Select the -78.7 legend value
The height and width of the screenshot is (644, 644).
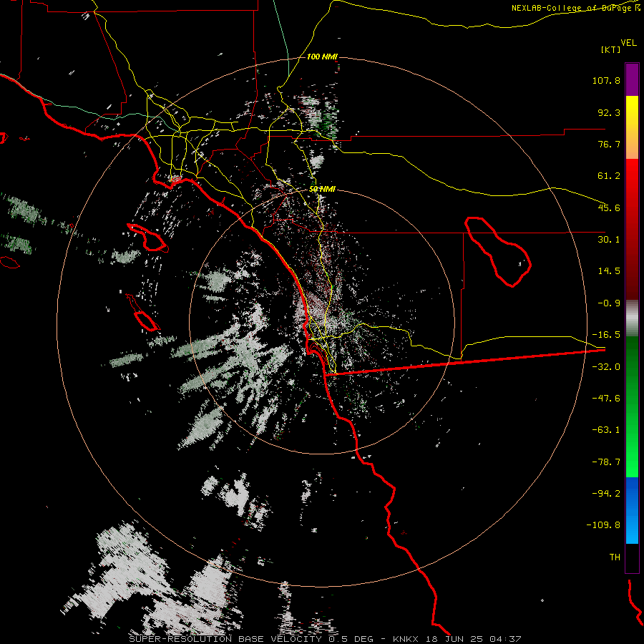[x=606, y=462]
